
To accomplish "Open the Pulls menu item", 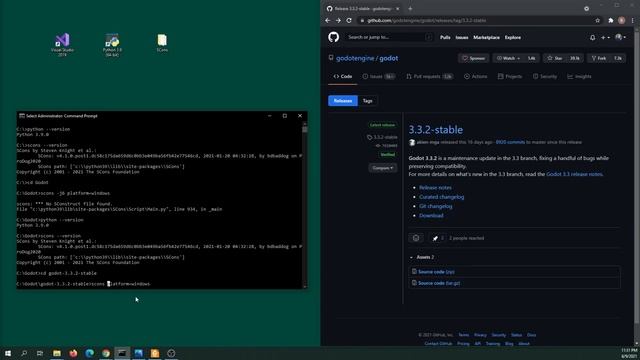I will click(445, 38).
